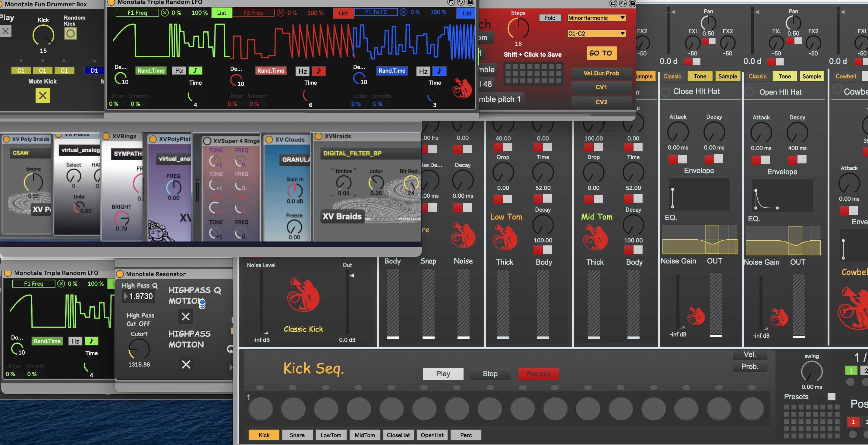Click the blue note sync icon
The height and width of the screenshot is (445, 868).
pos(439,71)
